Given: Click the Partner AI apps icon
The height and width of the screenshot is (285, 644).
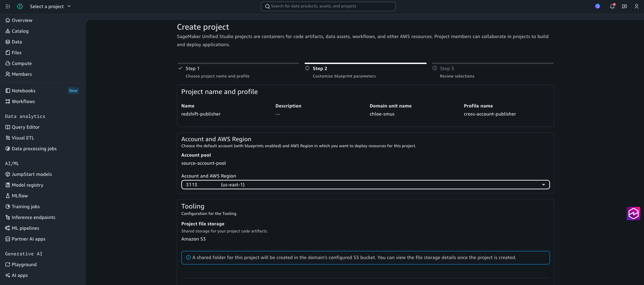Looking at the screenshot, I should (x=8, y=239).
